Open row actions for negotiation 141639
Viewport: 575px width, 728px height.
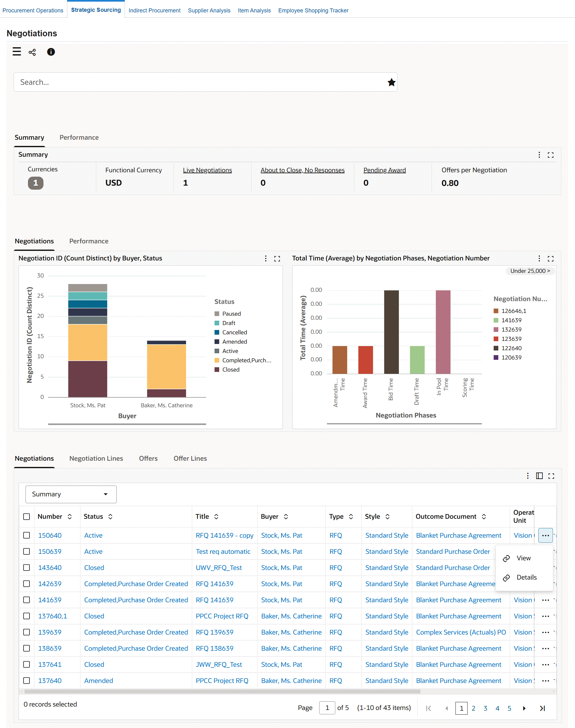(x=546, y=600)
